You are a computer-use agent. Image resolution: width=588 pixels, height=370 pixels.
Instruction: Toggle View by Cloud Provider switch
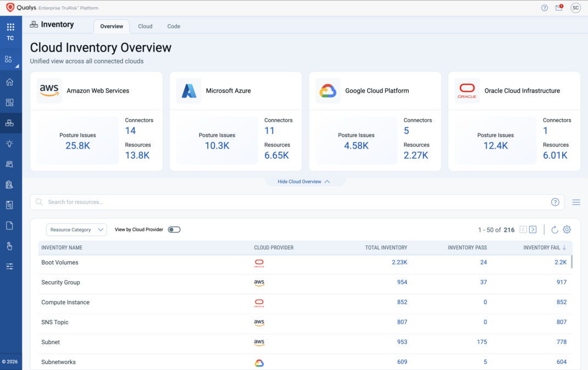click(174, 229)
